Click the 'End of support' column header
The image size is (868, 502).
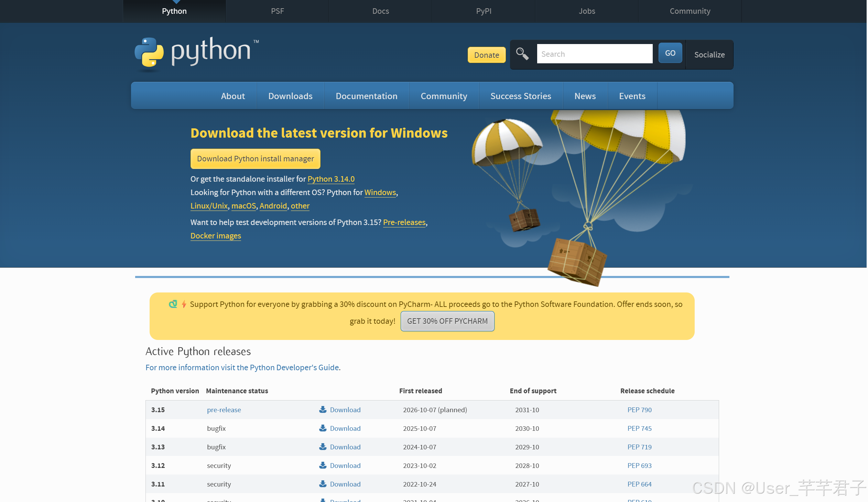coord(533,391)
